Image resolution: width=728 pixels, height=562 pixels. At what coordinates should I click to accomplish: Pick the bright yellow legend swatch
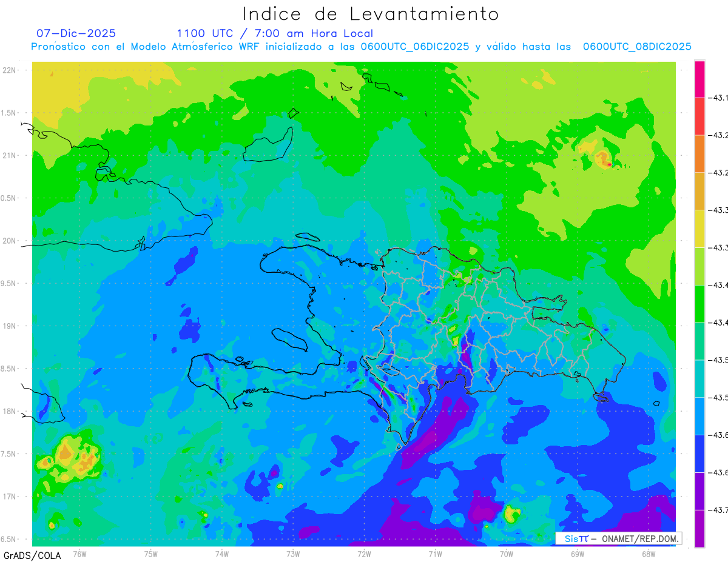[x=699, y=229]
